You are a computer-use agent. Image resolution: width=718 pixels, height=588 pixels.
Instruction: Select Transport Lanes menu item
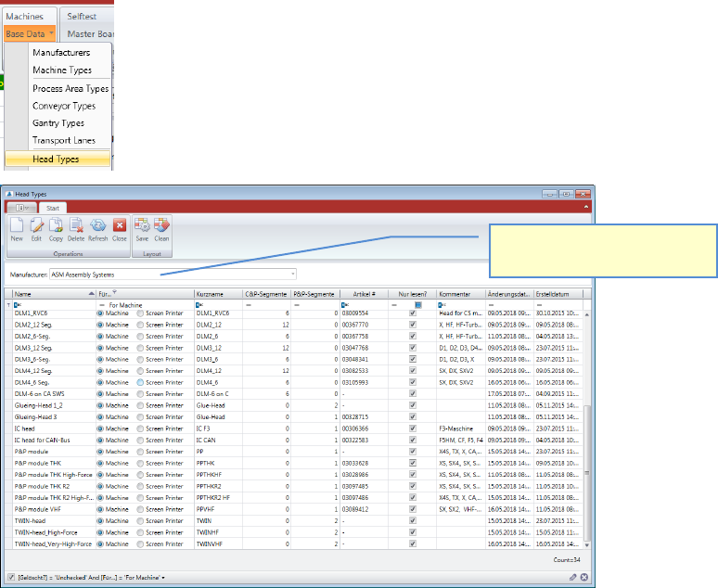[64, 141]
